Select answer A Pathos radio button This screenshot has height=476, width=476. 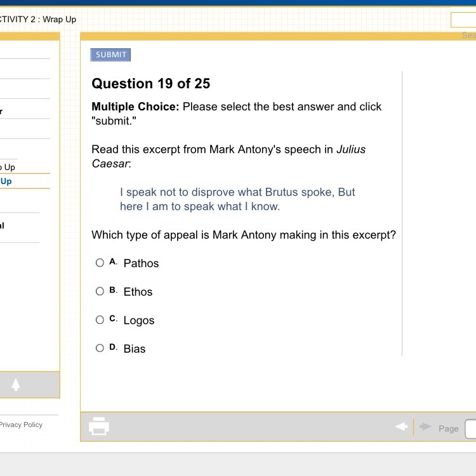point(100,263)
